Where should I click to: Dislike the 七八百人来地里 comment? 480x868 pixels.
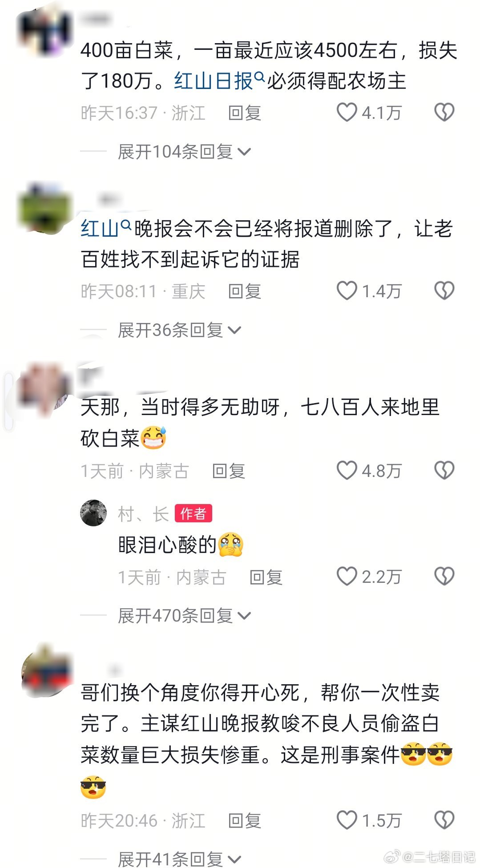point(444,470)
